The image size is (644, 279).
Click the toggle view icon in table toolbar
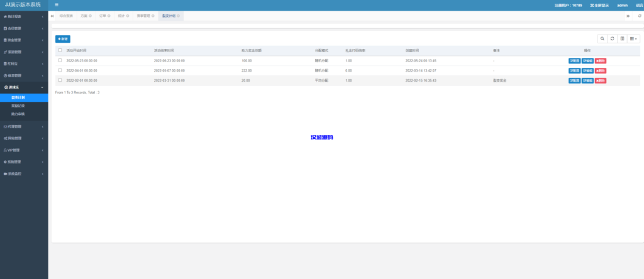click(622, 38)
